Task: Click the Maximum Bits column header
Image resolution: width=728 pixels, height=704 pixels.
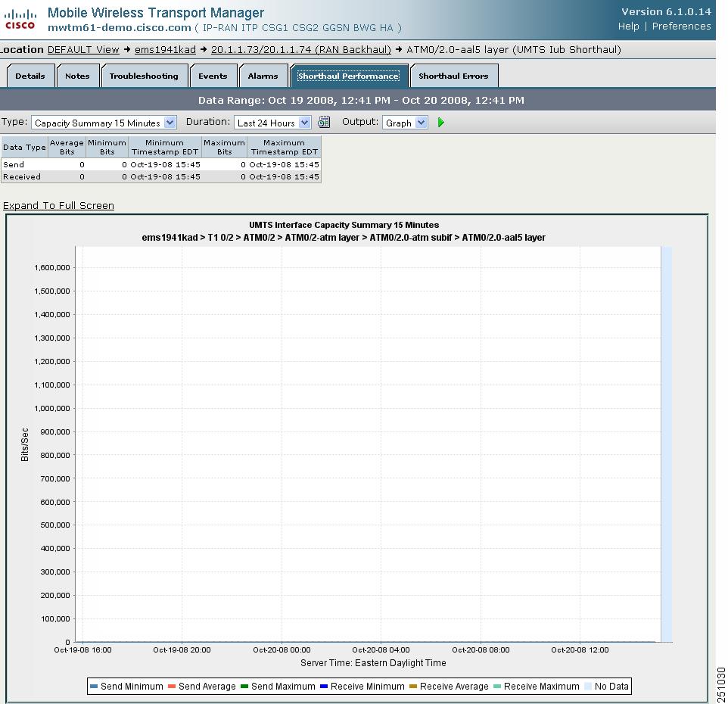Action: (x=224, y=147)
